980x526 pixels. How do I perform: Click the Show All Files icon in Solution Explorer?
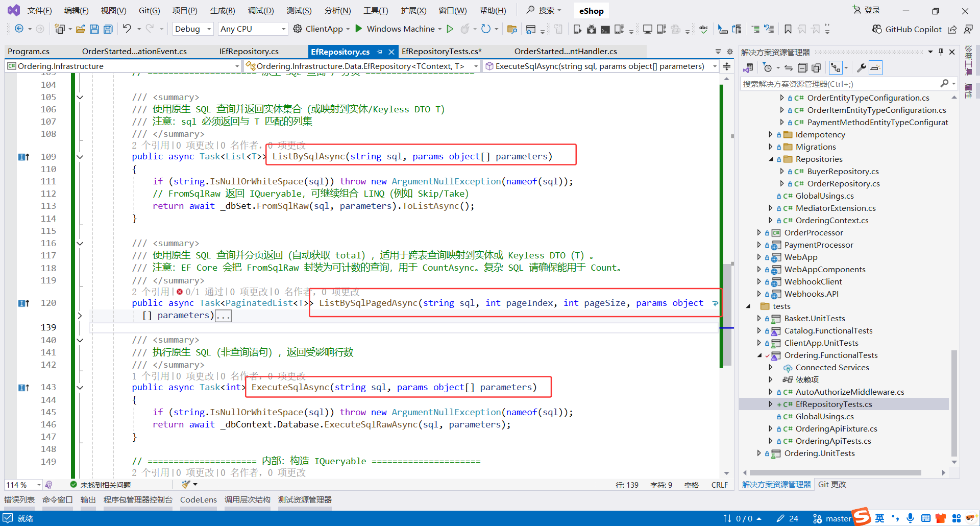point(816,68)
